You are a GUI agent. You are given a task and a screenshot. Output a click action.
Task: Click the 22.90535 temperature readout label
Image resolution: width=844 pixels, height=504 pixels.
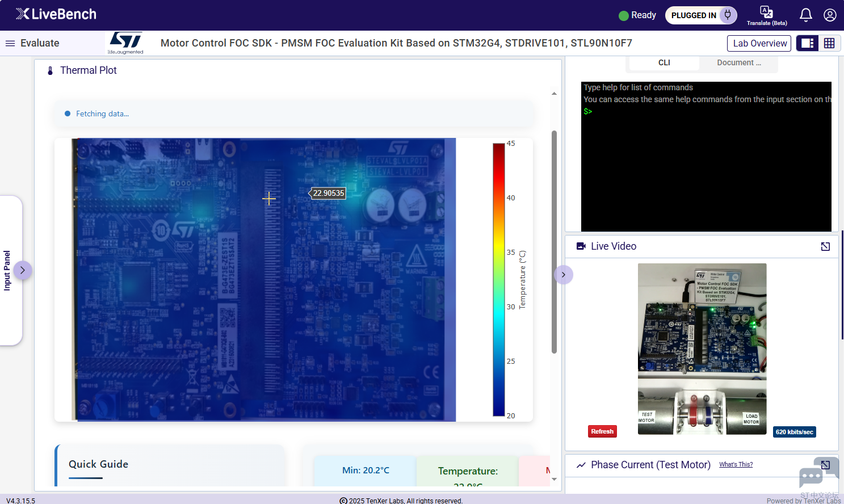[x=327, y=193]
